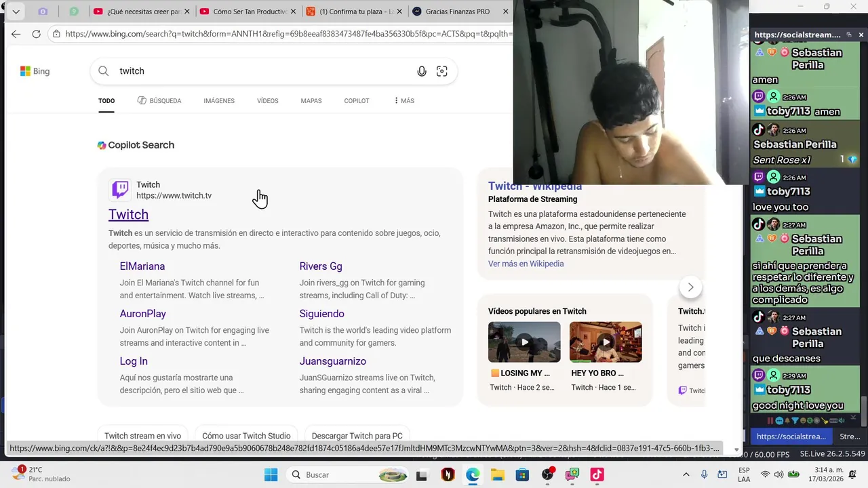
Task: Select the MAPAS tab
Action: click(x=311, y=101)
